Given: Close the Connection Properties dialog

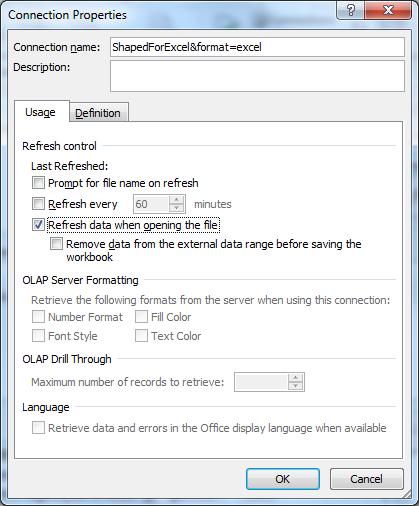Looking at the screenshot, I should pyautogui.click(x=388, y=10).
